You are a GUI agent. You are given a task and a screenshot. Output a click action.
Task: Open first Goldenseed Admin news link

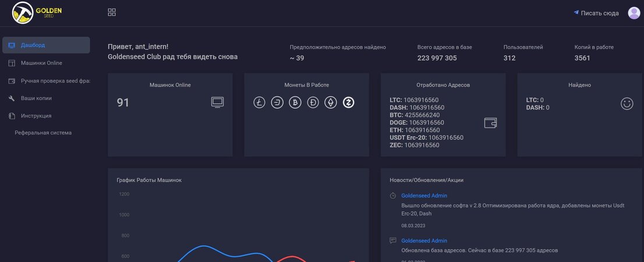pos(424,196)
